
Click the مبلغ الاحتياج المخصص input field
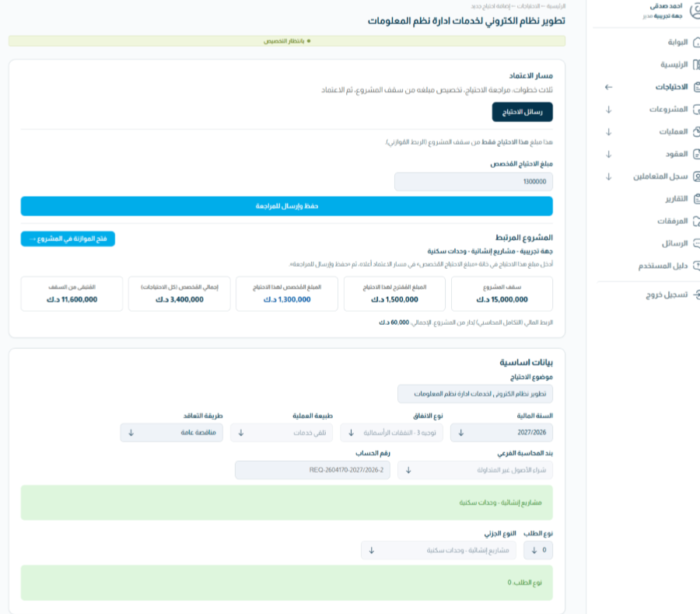pyautogui.click(x=473, y=182)
